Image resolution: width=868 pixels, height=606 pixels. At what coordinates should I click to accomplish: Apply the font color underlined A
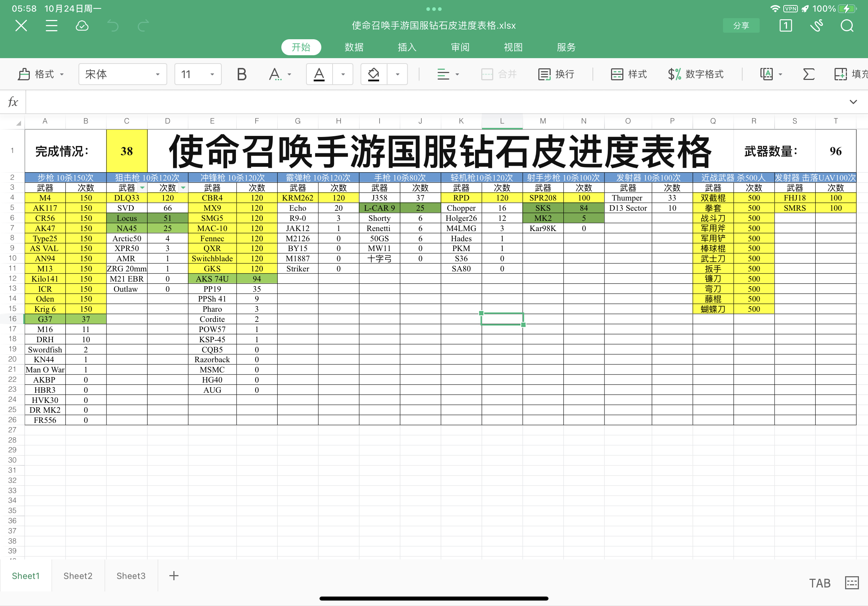click(x=319, y=74)
